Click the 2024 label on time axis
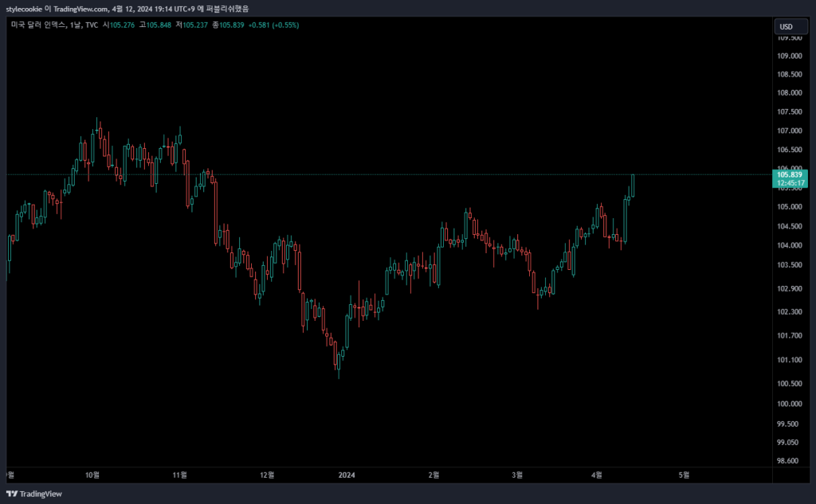This screenshot has width=816, height=504. [x=347, y=475]
